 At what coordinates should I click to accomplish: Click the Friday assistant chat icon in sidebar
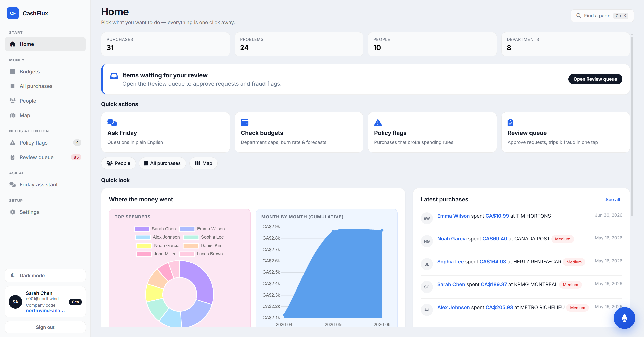pyautogui.click(x=13, y=185)
